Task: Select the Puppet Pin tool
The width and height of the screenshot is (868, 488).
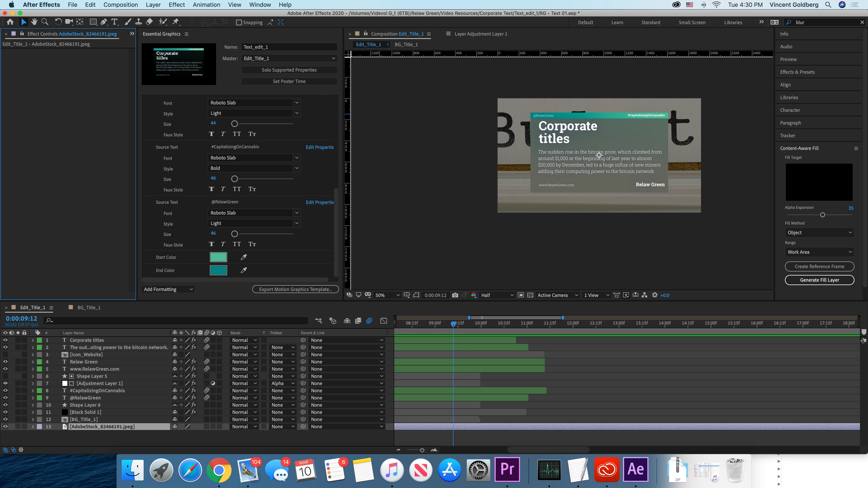Action: 175,22
